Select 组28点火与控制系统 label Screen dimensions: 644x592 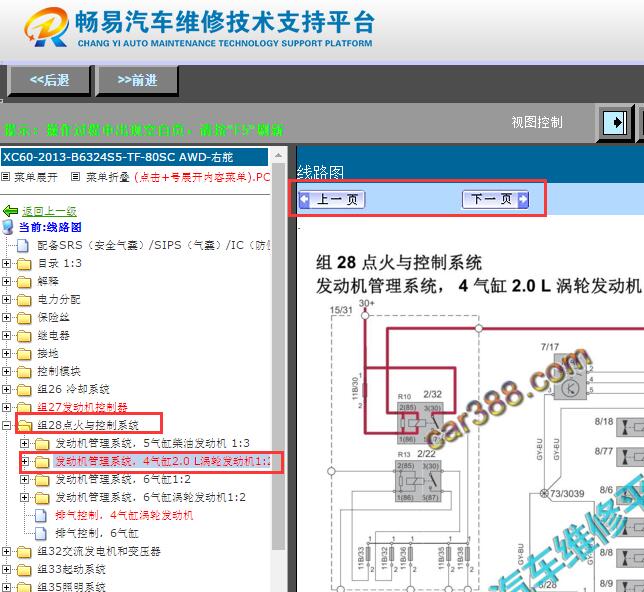88,425
